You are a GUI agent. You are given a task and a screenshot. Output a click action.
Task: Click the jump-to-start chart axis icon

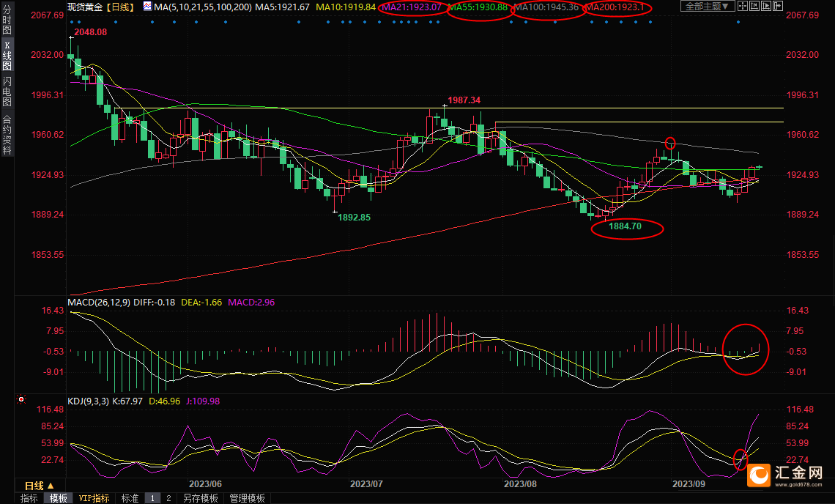[x=754, y=7]
